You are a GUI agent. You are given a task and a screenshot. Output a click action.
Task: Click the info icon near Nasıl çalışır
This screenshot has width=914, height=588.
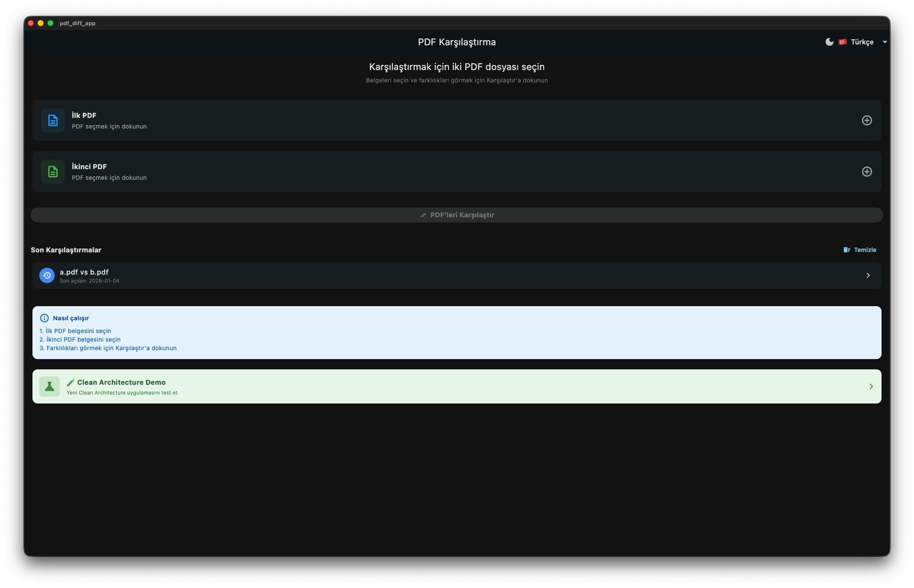44,318
